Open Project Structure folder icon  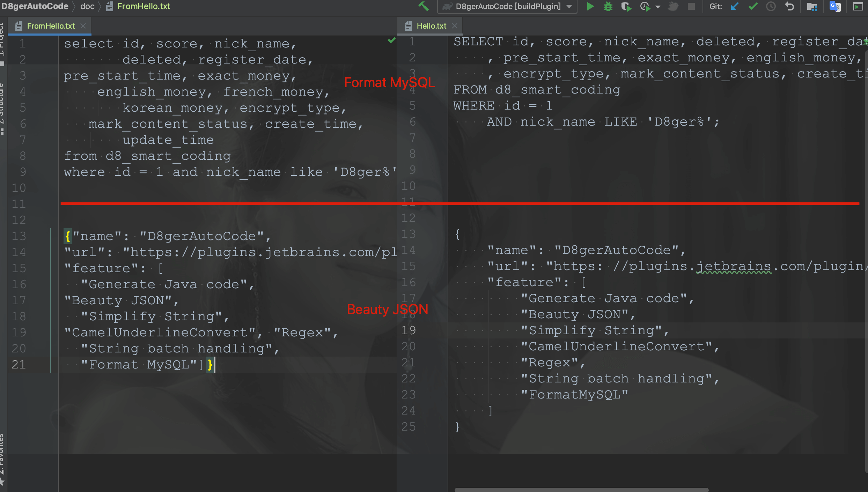812,6
